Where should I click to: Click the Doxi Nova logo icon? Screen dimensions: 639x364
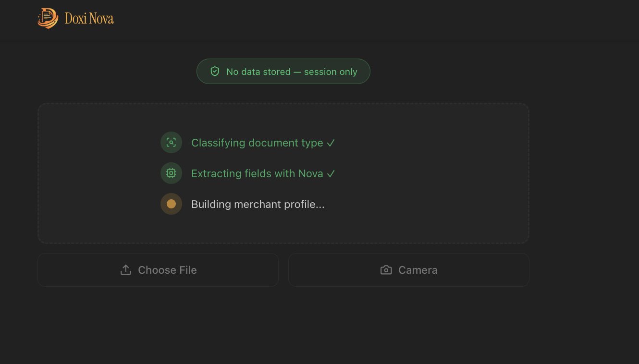(48, 18)
